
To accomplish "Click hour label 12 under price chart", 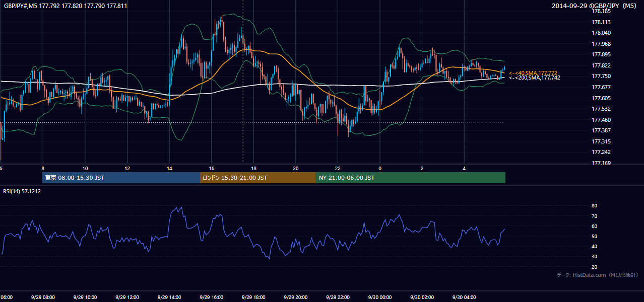I will [127, 168].
